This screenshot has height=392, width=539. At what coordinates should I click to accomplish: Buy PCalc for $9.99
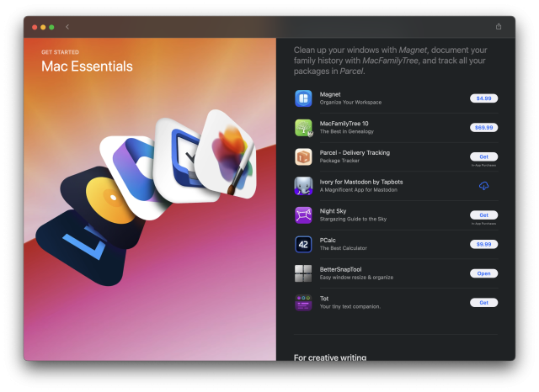click(x=483, y=244)
